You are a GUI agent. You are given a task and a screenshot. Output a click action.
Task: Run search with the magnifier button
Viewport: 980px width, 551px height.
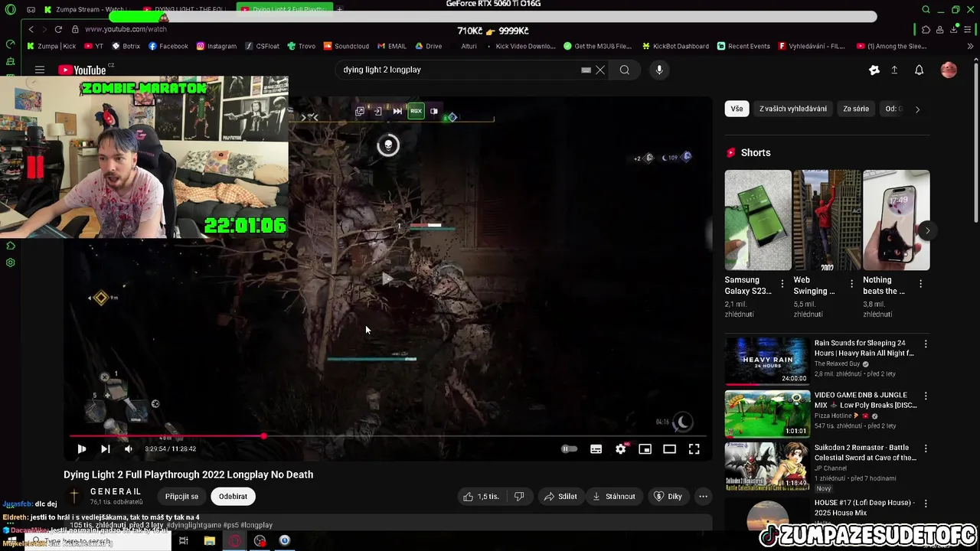point(625,70)
